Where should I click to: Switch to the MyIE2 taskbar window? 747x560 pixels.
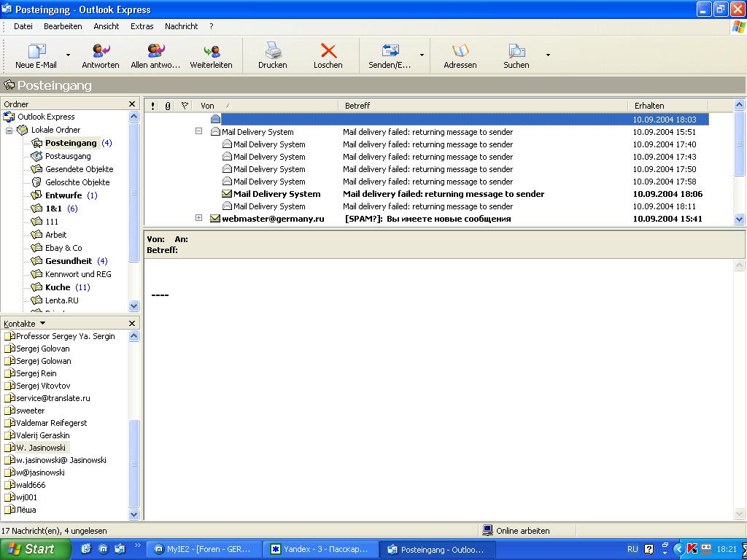click(204, 549)
